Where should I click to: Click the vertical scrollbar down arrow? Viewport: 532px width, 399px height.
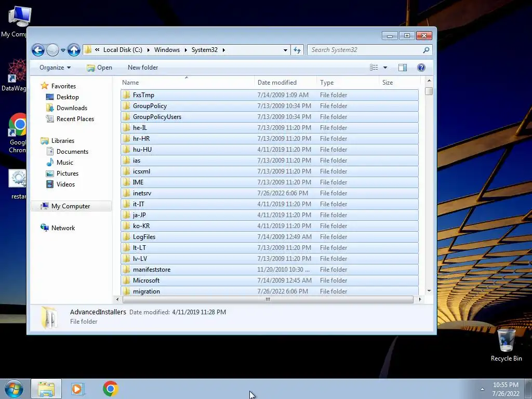point(429,291)
